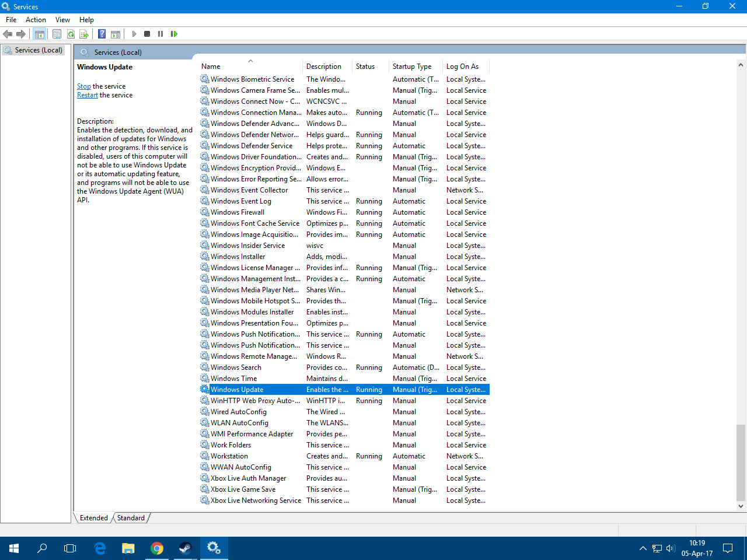This screenshot has height=560, width=747.
Task: Click the Export List toolbar icon
Action: 84,34
